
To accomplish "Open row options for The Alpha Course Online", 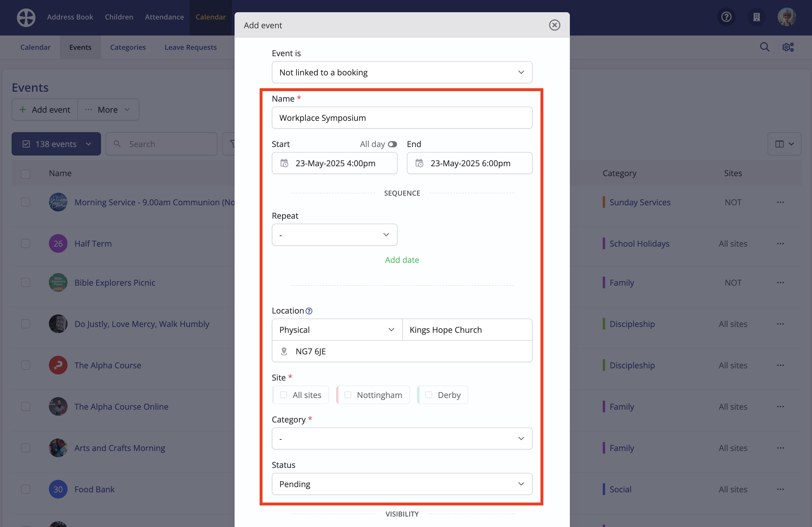I will (x=780, y=406).
